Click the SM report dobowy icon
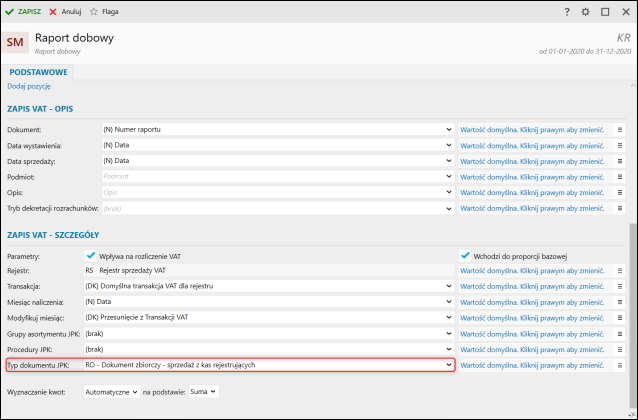 [16, 43]
